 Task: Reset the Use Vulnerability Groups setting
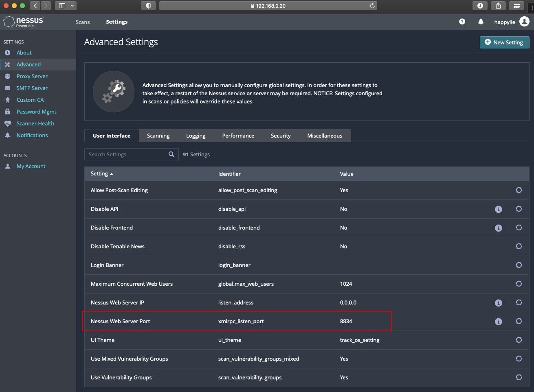[519, 377]
